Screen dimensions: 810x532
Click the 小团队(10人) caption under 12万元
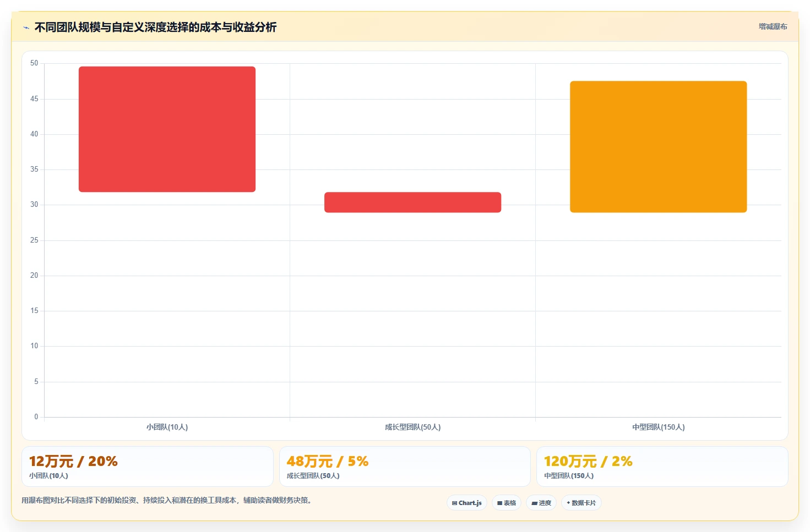[48, 476]
